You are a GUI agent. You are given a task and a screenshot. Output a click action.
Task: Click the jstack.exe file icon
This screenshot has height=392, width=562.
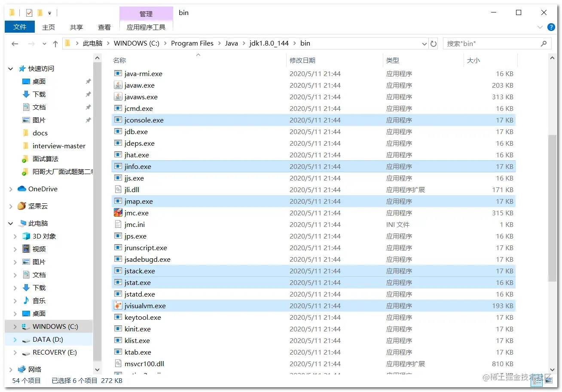pos(118,271)
